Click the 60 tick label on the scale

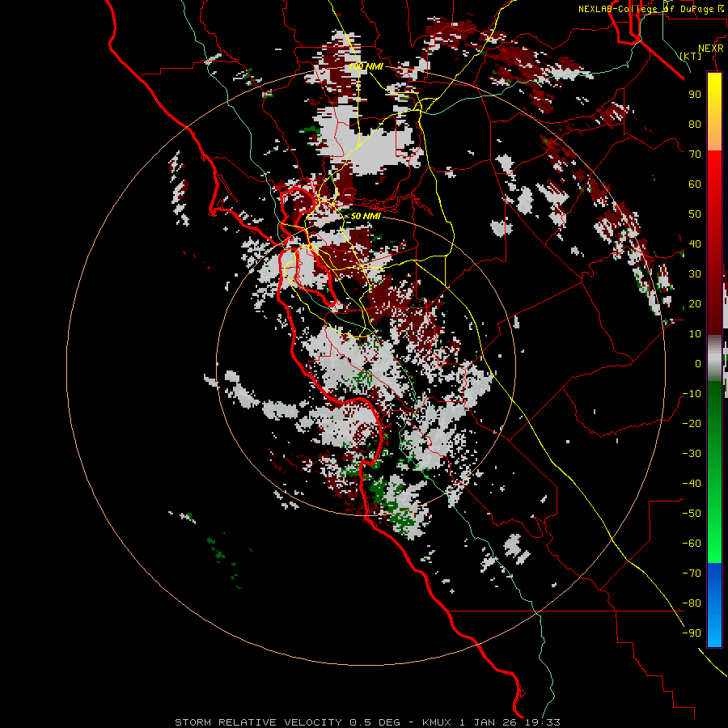[695, 184]
